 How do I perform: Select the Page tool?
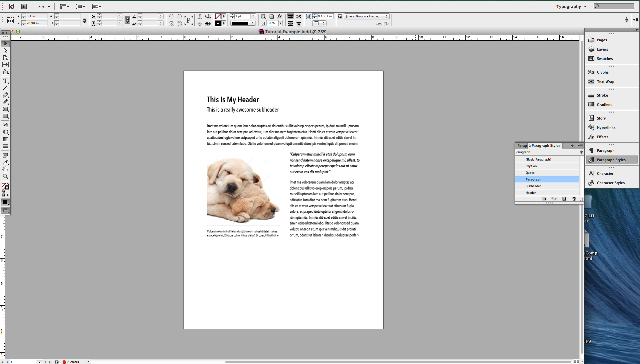point(5,58)
